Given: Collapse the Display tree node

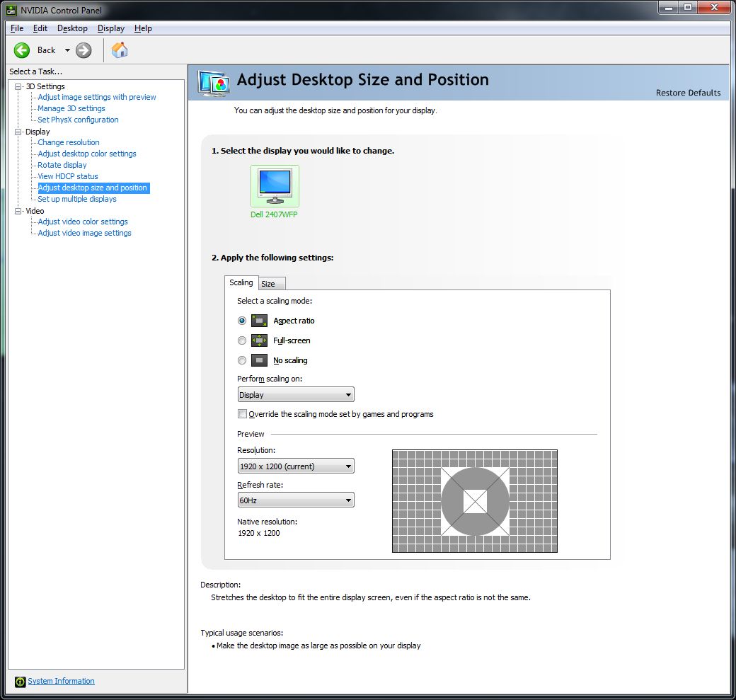Looking at the screenshot, I should [x=18, y=132].
